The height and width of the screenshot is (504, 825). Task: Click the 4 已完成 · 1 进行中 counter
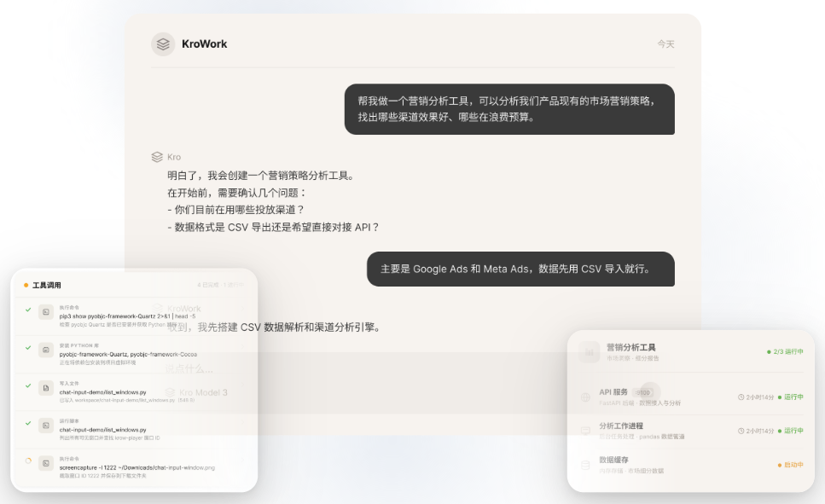click(221, 285)
